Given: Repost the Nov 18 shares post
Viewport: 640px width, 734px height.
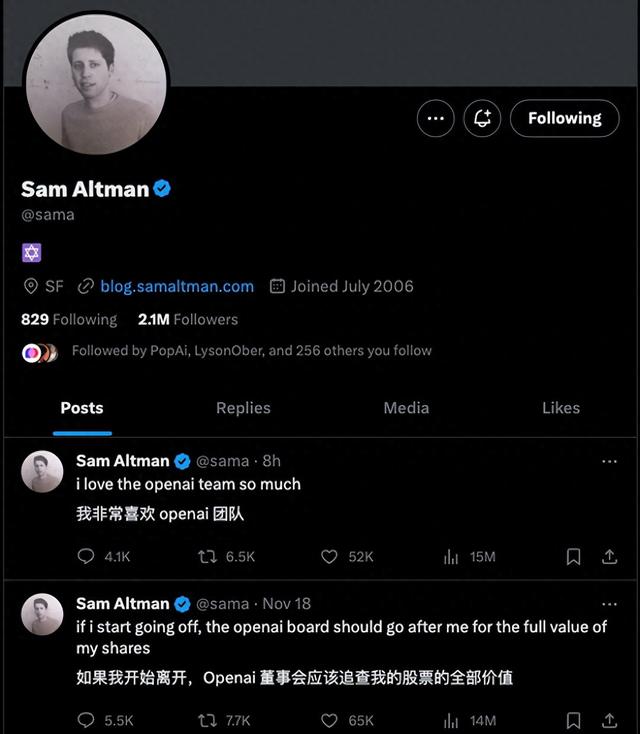Looking at the screenshot, I should [x=208, y=720].
